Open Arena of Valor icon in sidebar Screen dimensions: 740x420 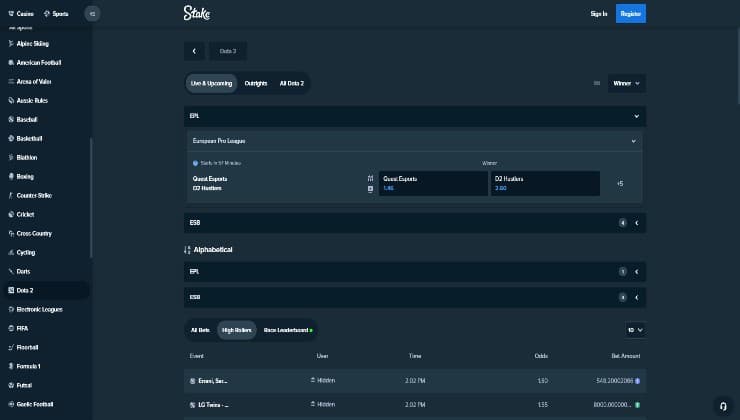(11, 81)
